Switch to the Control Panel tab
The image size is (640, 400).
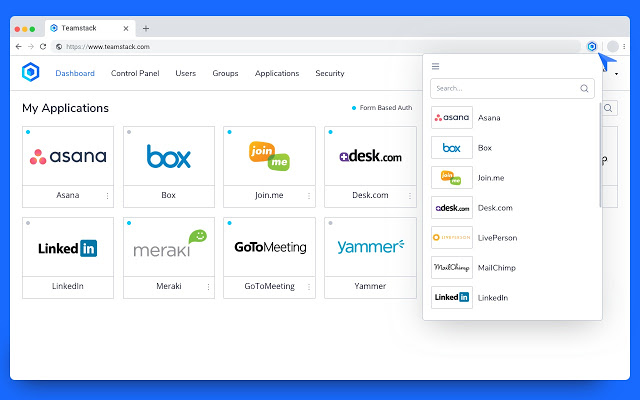[x=135, y=73]
